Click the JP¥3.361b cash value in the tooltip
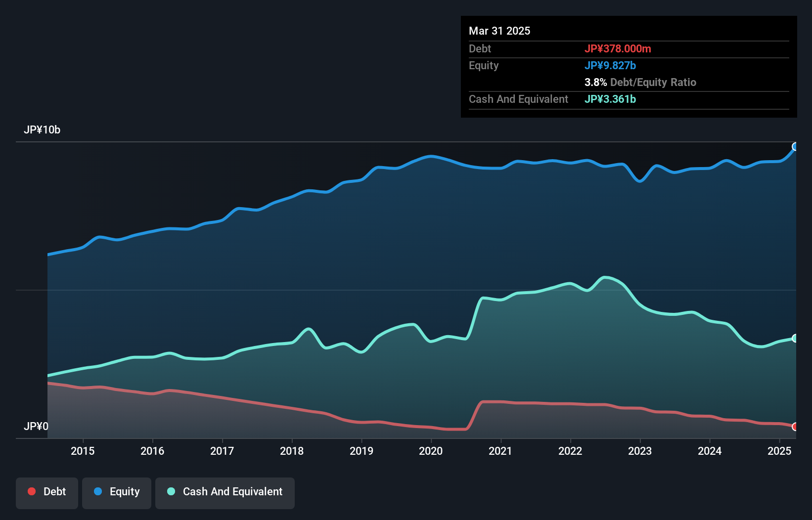This screenshot has width=812, height=520. (x=610, y=99)
